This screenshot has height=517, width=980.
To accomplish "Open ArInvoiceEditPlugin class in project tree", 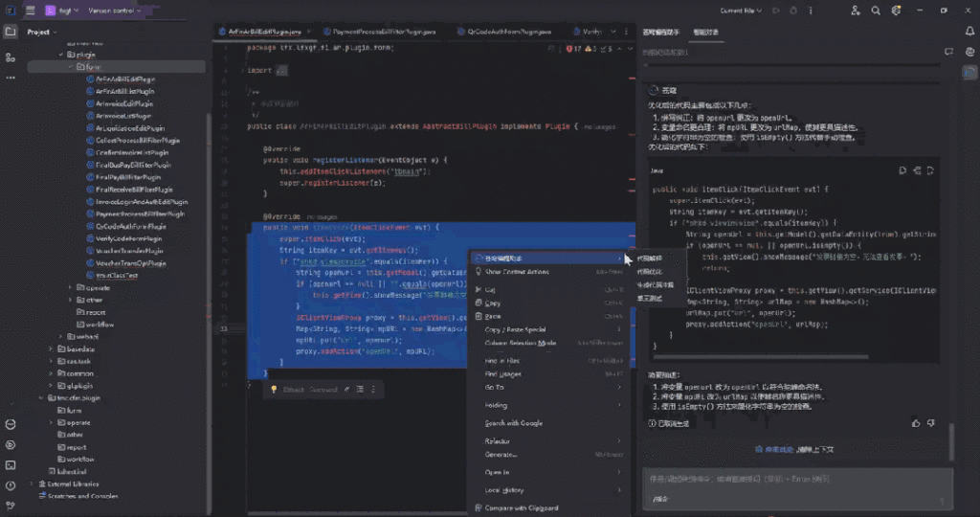I will tap(124, 103).
